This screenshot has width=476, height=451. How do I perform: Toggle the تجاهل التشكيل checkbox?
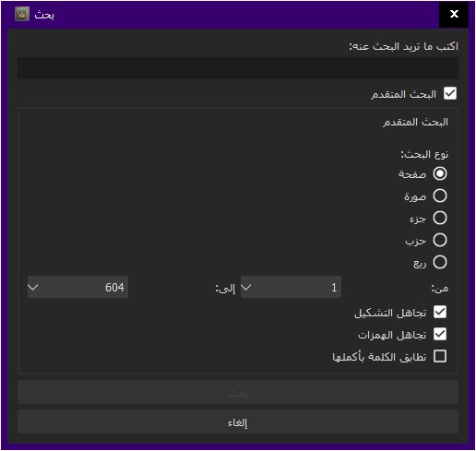tap(440, 312)
